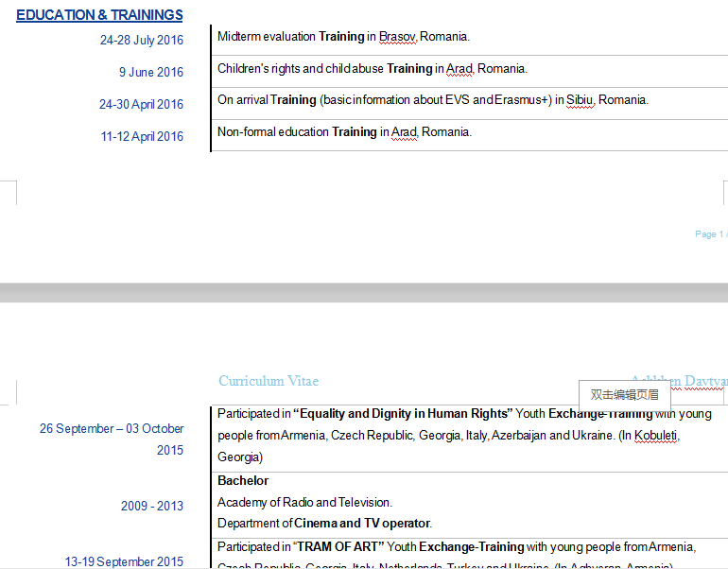Click the EDUCATION & TRAININGS heading
The height and width of the screenshot is (569, 728).
click(x=99, y=15)
